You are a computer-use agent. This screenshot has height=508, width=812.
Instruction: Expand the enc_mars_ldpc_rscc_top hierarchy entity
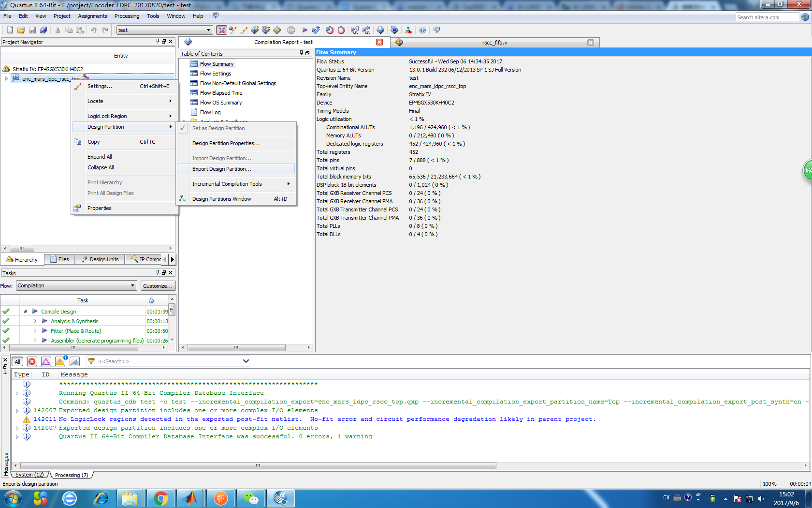pyautogui.click(x=6, y=78)
